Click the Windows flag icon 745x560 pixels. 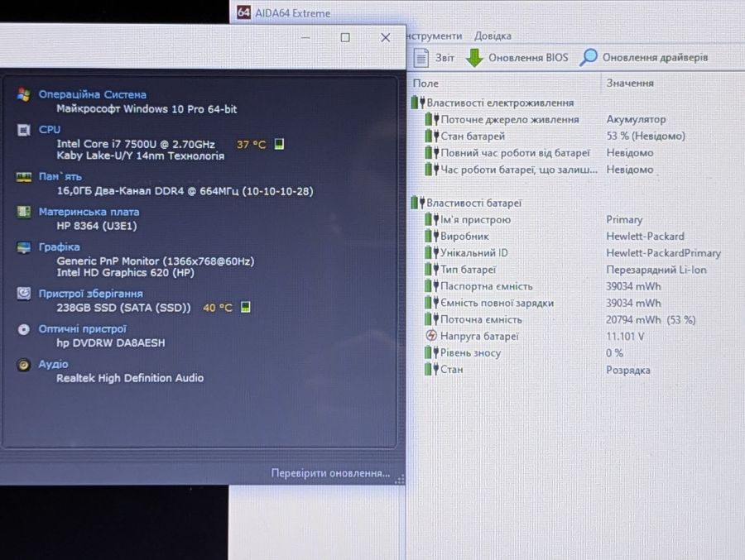23,94
